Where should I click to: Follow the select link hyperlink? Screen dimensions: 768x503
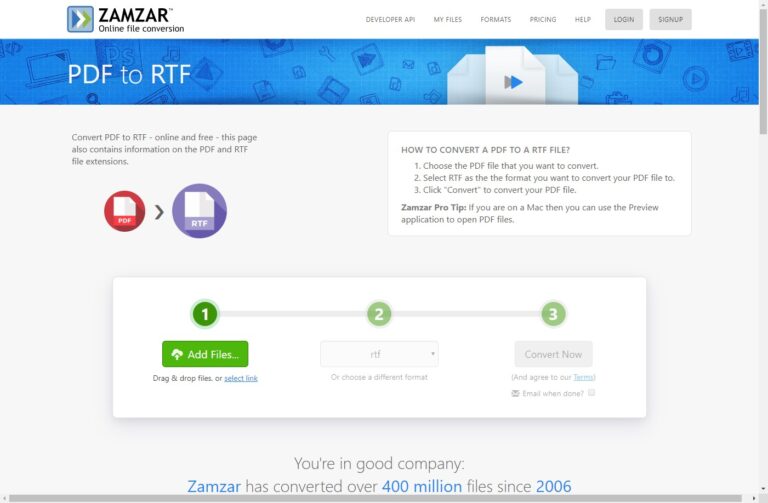(x=241, y=378)
